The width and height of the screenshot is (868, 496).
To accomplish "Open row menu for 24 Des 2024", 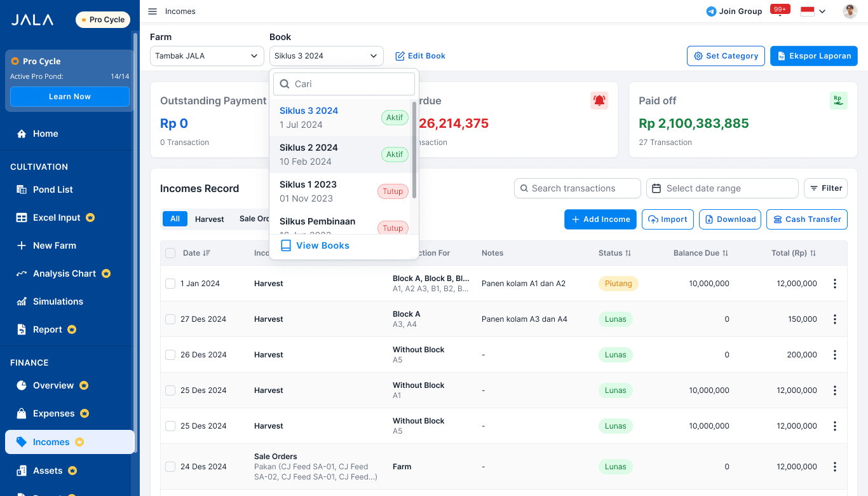I will [x=835, y=467].
